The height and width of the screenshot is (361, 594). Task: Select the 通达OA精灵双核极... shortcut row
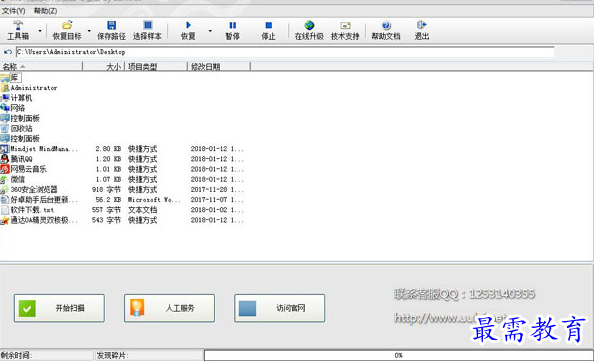(122, 220)
